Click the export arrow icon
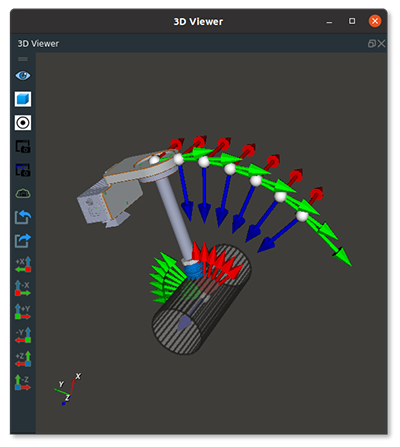The image size is (400, 447). pos(23,241)
